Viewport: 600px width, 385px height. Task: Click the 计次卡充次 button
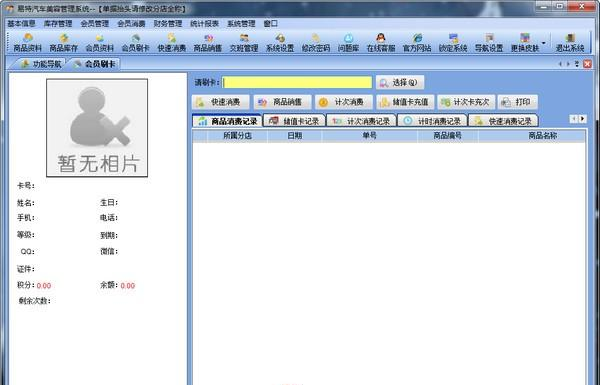click(x=466, y=102)
